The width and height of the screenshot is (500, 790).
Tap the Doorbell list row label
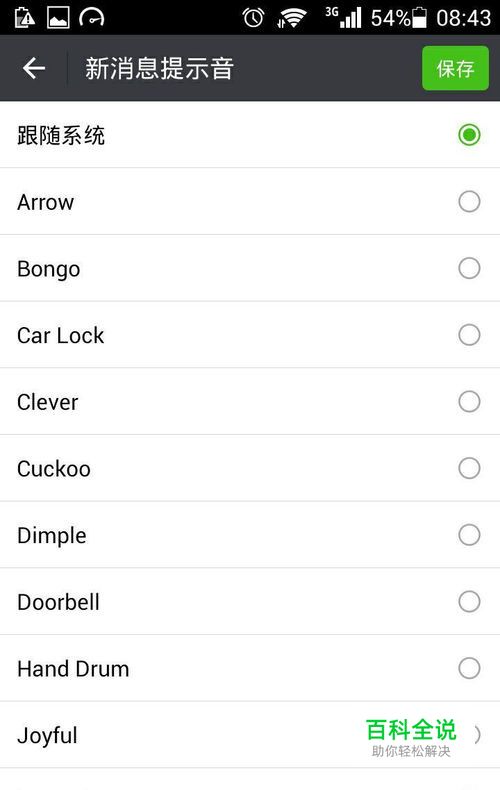tap(58, 602)
